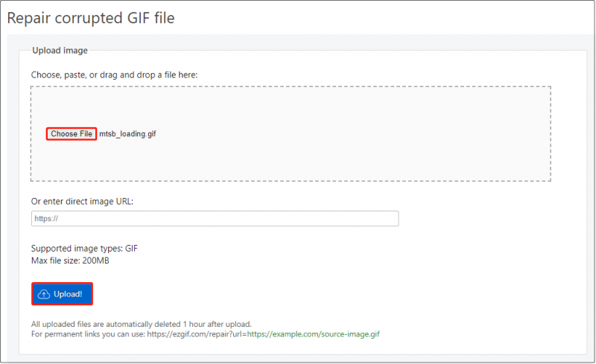Click the 'For permanent links' text
This screenshot has width=596, height=364.
point(88,334)
